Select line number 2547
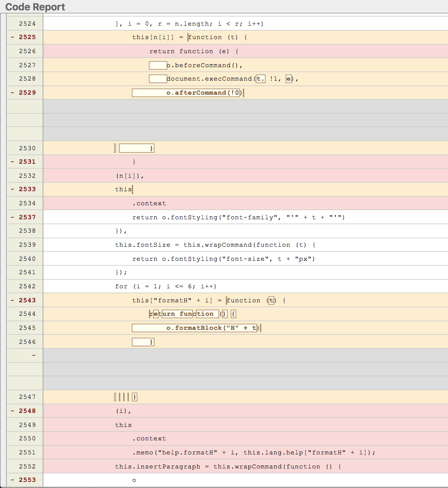The height and width of the screenshot is (488, 448). coord(27,397)
